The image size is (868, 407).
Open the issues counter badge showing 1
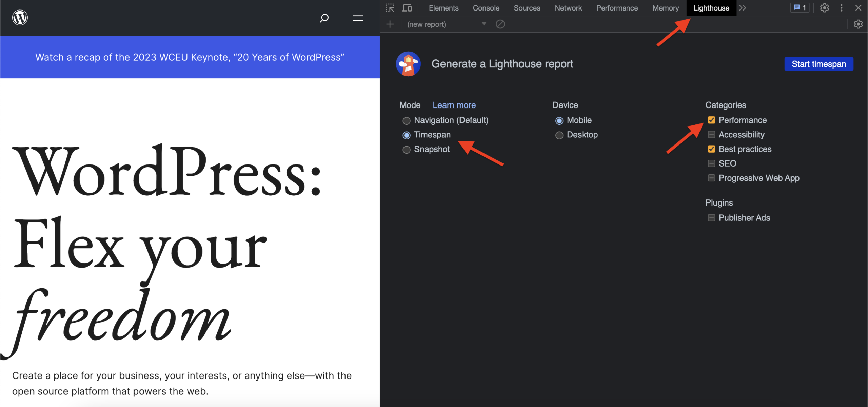click(800, 8)
